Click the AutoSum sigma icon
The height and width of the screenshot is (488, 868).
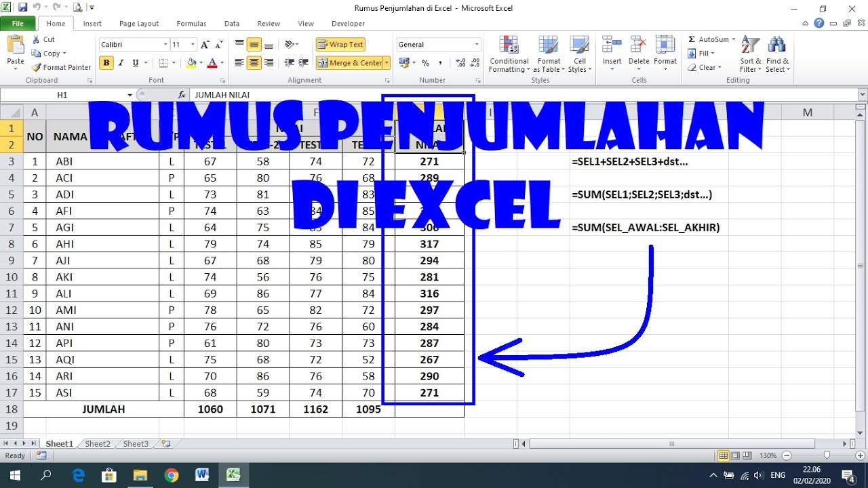point(692,39)
